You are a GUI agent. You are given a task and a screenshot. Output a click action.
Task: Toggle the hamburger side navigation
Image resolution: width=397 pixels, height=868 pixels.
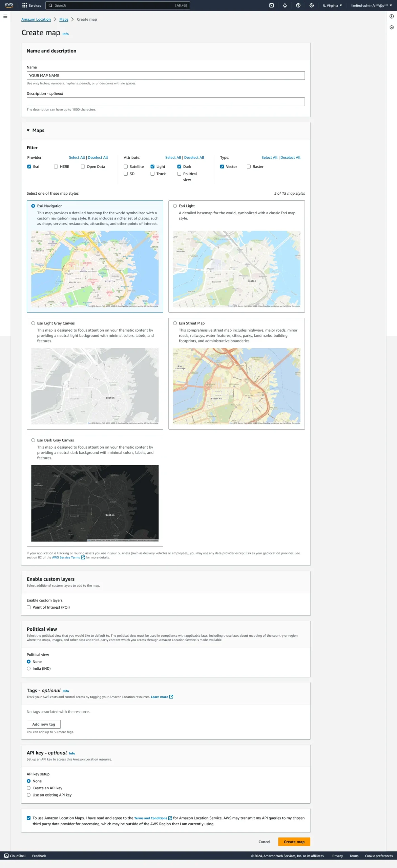(x=5, y=16)
